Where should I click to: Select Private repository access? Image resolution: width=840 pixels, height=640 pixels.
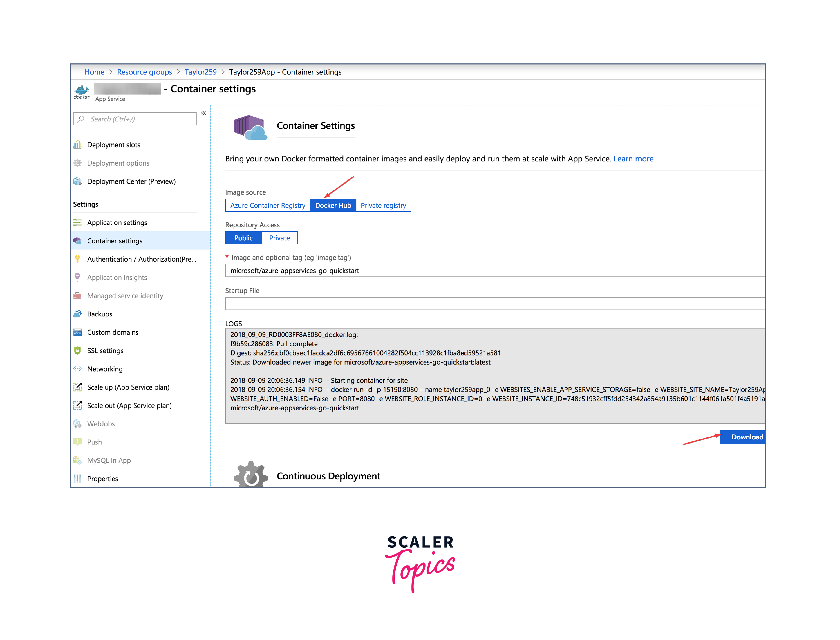(x=279, y=238)
